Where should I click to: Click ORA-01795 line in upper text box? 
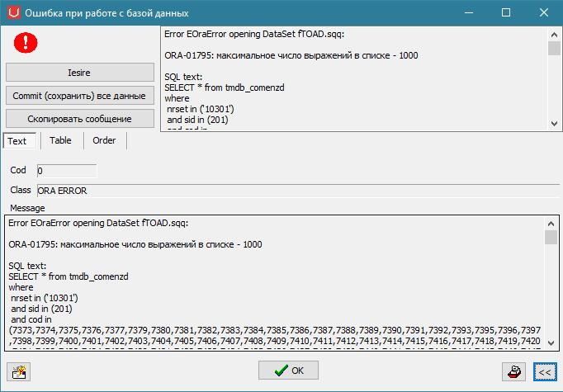pyautogui.click(x=291, y=55)
